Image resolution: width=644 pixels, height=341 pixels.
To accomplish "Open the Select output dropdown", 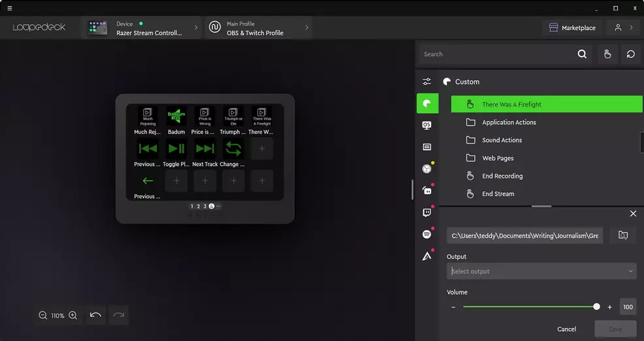I will point(541,271).
